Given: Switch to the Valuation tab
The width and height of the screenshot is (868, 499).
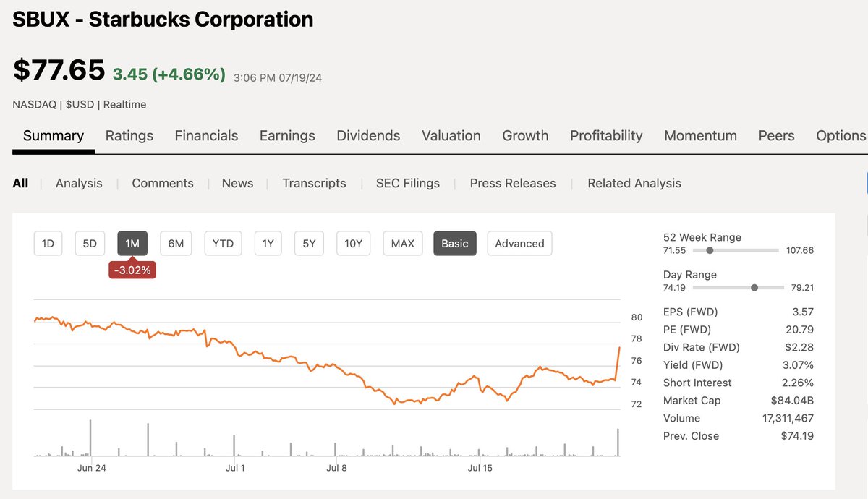Looking at the screenshot, I should coord(451,136).
